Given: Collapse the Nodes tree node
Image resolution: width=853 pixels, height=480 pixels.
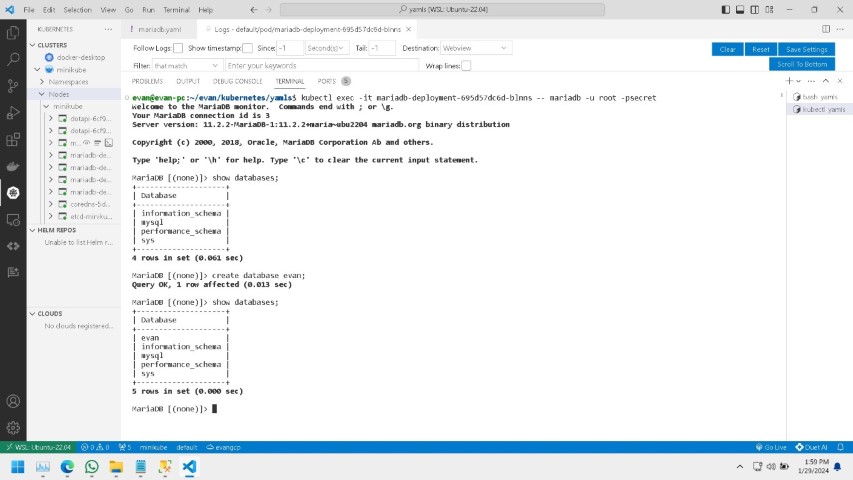Looking at the screenshot, I should (42, 94).
